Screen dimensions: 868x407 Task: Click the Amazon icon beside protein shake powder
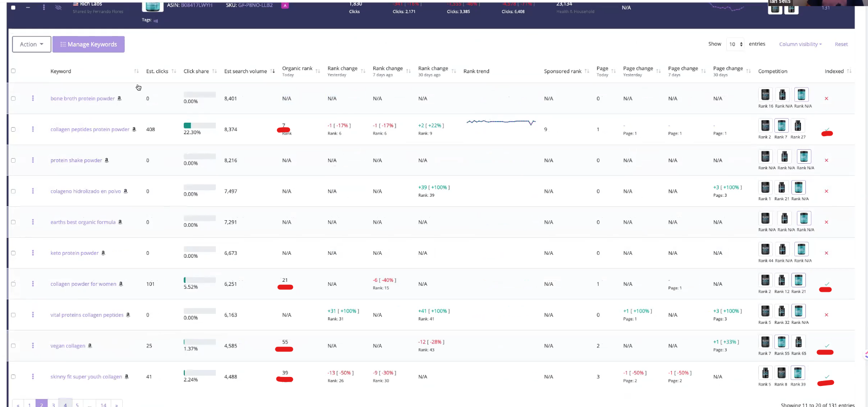pos(107,160)
